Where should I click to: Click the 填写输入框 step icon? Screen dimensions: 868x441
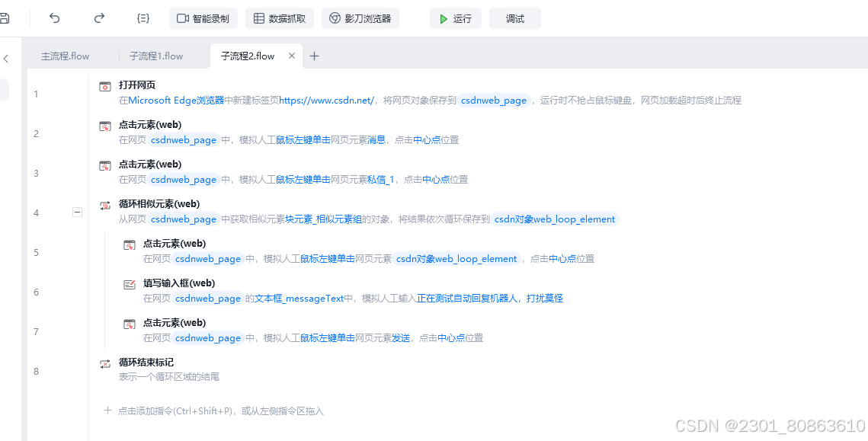130,284
